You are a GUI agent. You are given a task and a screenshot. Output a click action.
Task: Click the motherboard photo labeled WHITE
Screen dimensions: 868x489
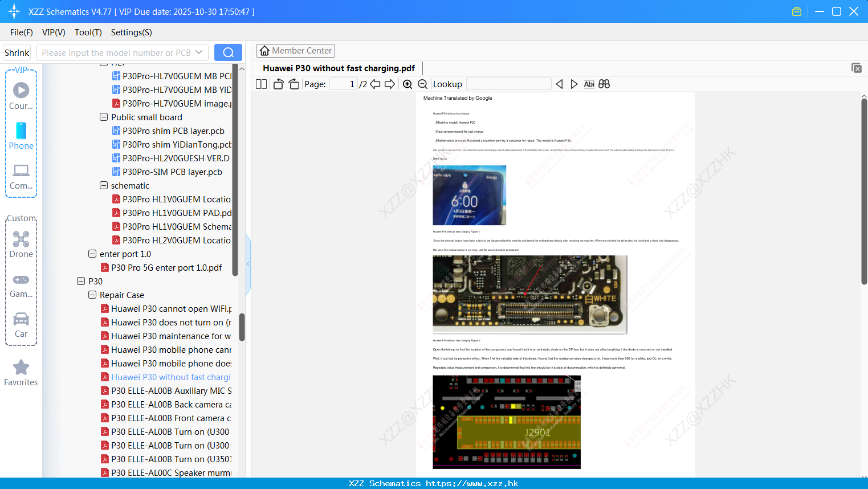530,295
